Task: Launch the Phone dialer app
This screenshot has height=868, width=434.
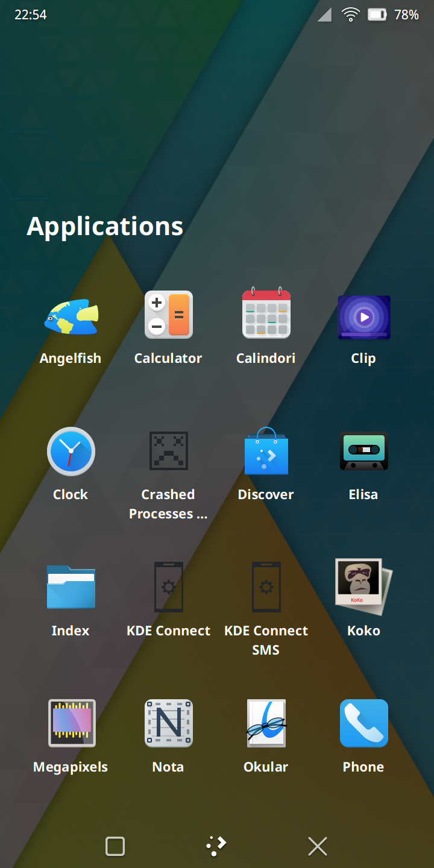Action: click(364, 723)
